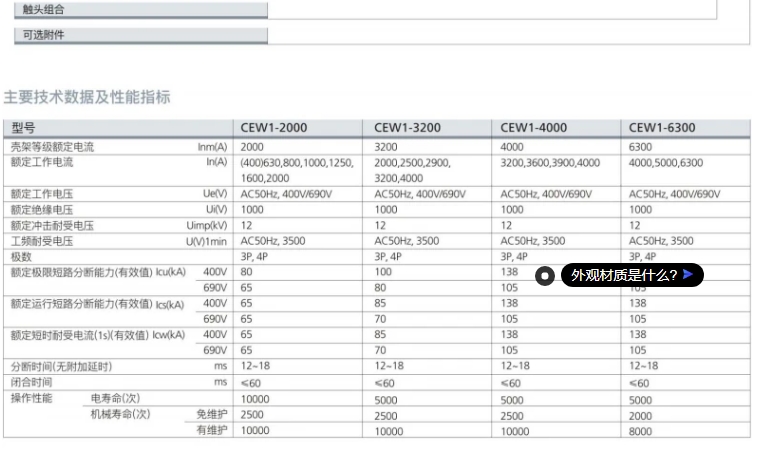
Task: Click the 操作性能 row label
Action: [31, 398]
